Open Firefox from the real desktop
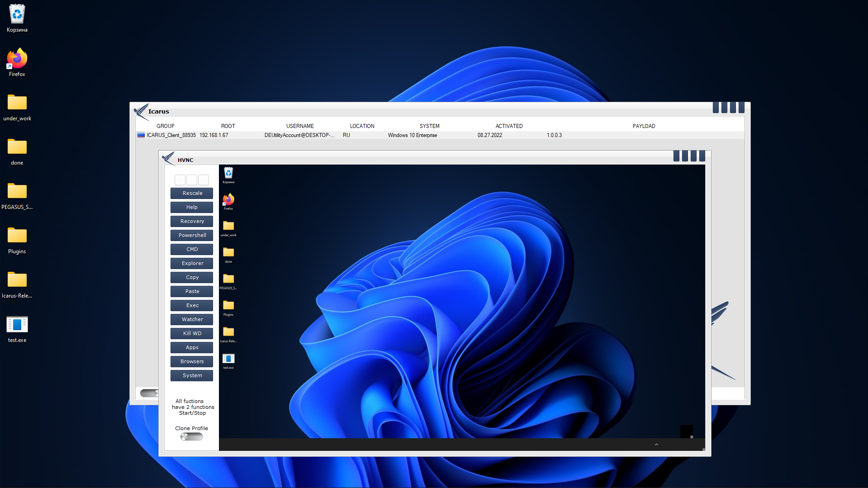 17,59
